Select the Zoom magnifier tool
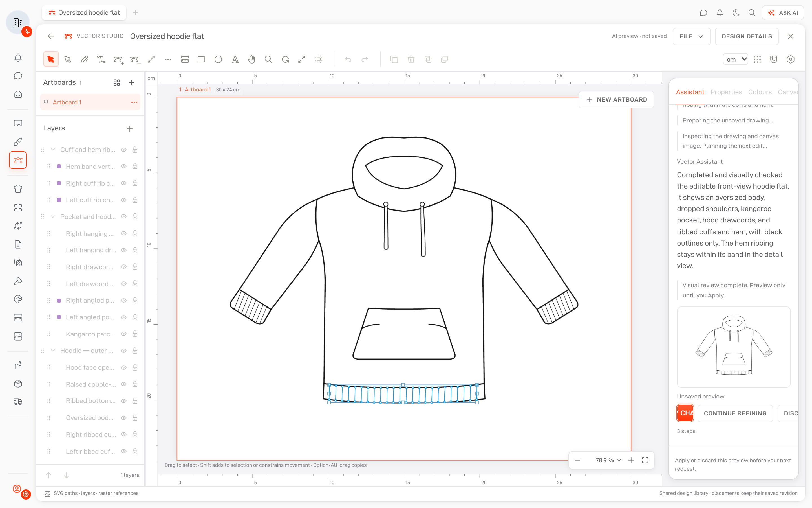The height and width of the screenshot is (508, 812). [x=268, y=60]
